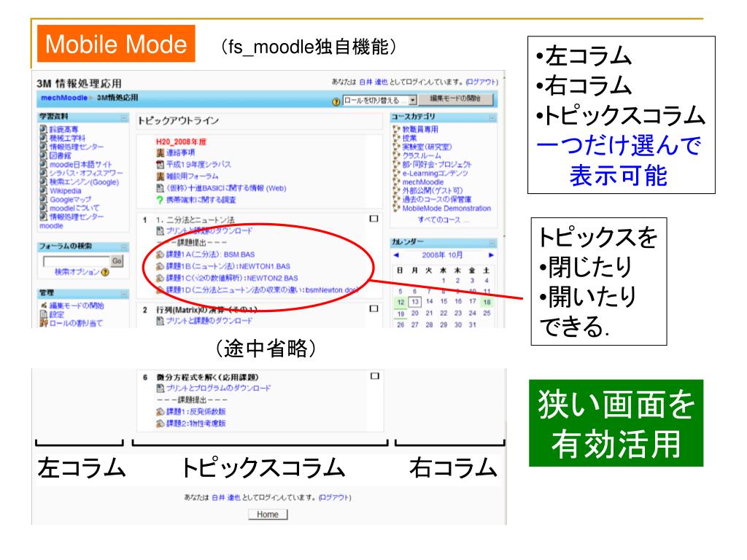Image resolution: width=747 pixels, height=560 pixels.
Task: Click the icon beside moodle日本語サイト
Action: click(x=43, y=164)
